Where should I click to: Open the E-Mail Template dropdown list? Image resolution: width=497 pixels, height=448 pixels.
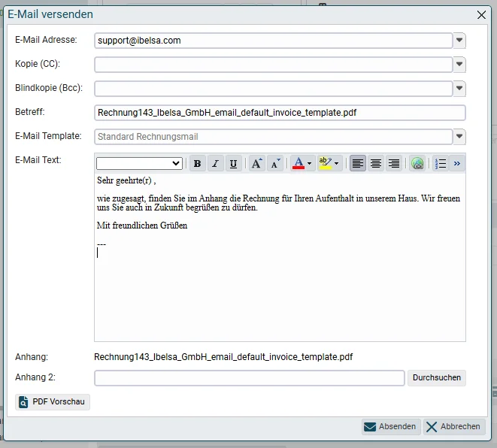click(x=459, y=137)
